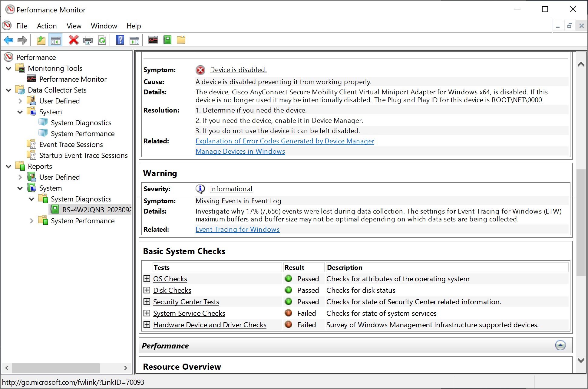This screenshot has height=389, width=588.
Task: Expand the OS Checks row
Action: [x=147, y=279]
